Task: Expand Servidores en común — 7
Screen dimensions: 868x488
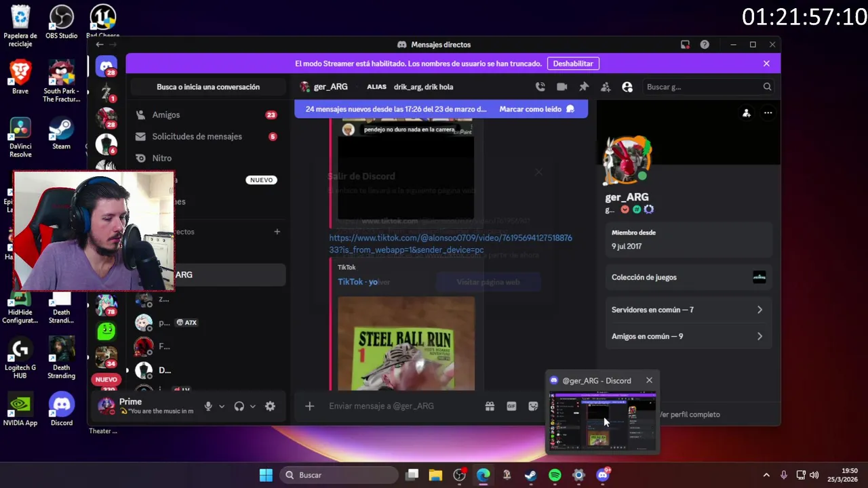Action: coord(688,310)
